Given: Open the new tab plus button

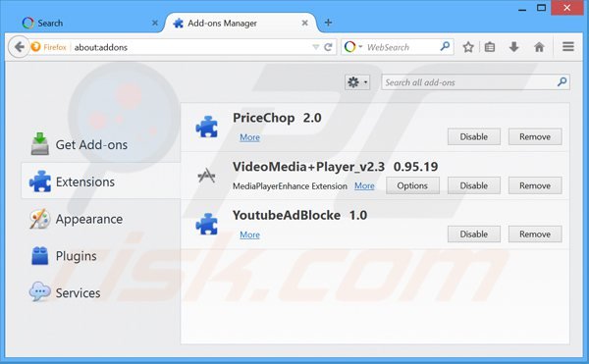Looking at the screenshot, I should [328, 23].
